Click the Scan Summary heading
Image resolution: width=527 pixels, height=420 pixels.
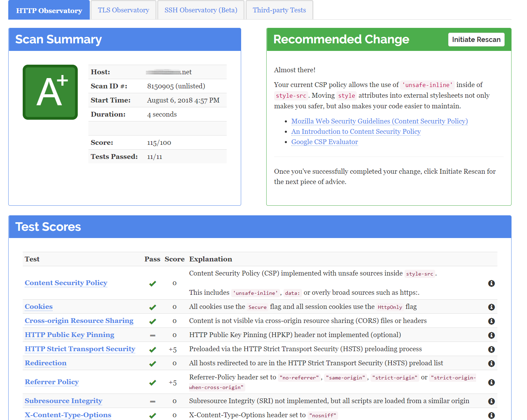click(58, 39)
